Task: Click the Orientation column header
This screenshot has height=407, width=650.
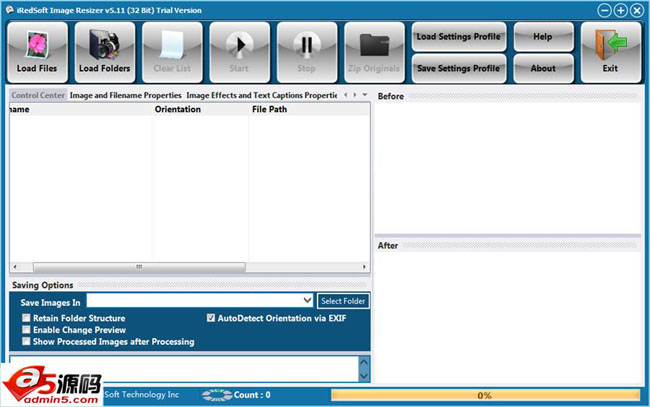Action: pos(178,109)
